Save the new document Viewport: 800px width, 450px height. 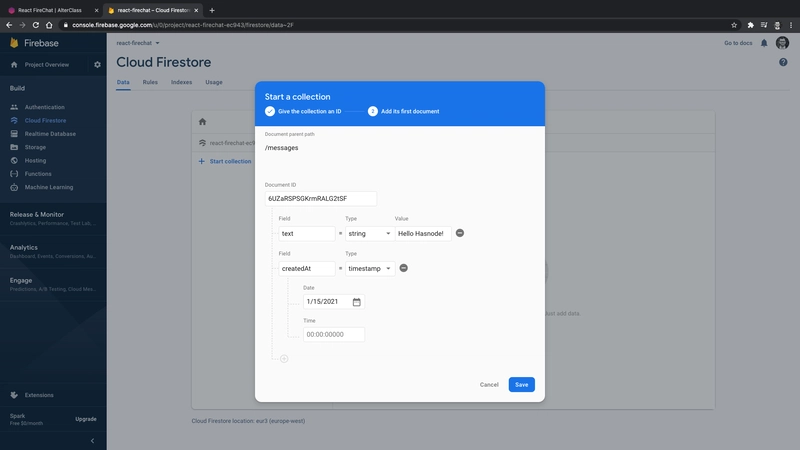(x=521, y=385)
